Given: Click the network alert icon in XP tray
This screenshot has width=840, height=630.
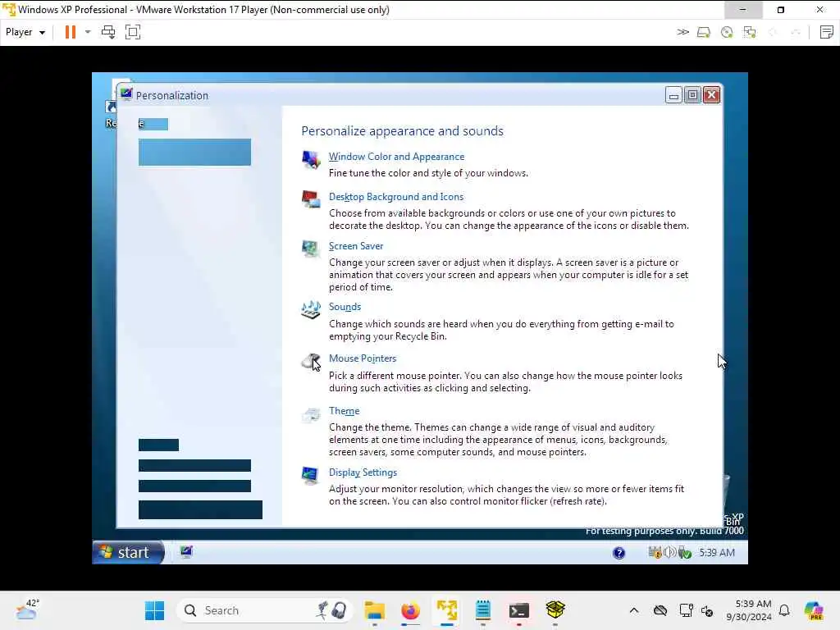Looking at the screenshot, I should coord(655,552).
